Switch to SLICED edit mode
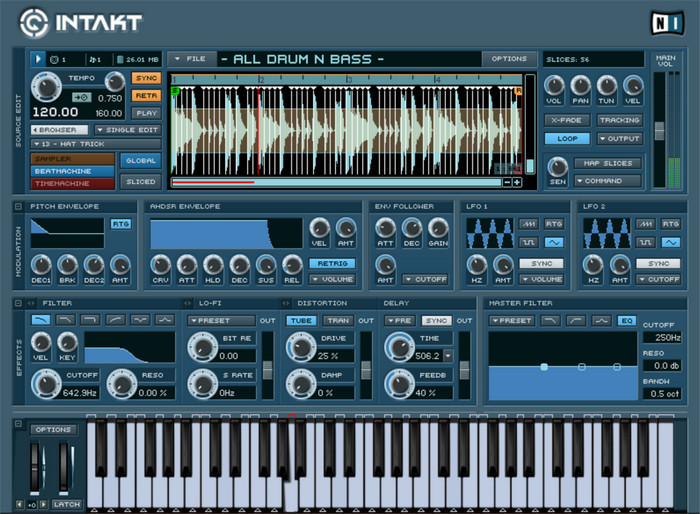Screen dimensions: 700x514 [141, 182]
